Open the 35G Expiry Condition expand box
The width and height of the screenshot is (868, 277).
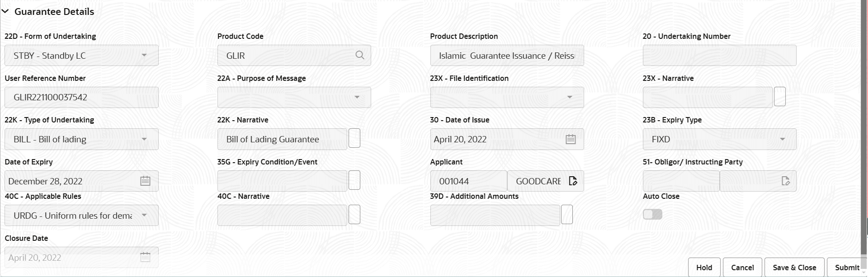(354, 180)
